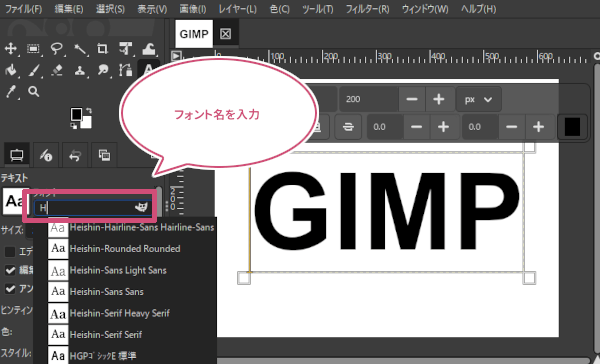Click the navigation icon at the ruler corner

click(176, 56)
